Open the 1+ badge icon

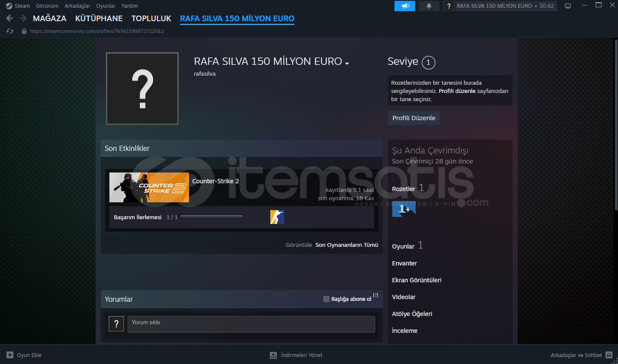[403, 209]
